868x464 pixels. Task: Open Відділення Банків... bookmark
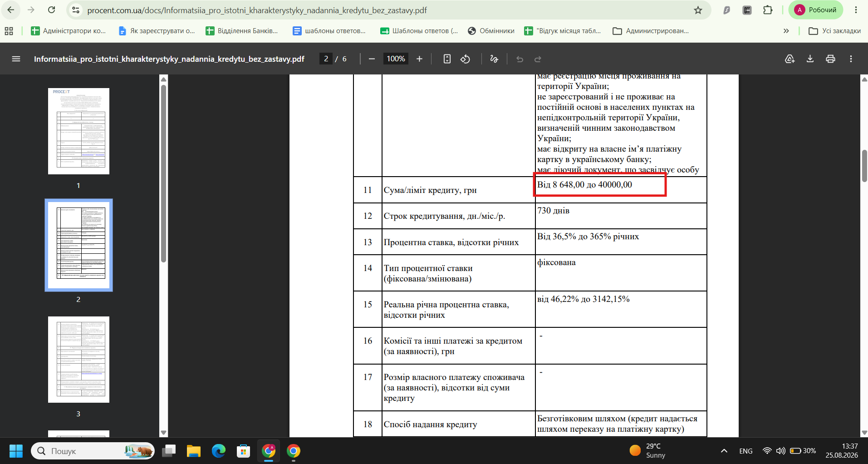pyautogui.click(x=242, y=31)
